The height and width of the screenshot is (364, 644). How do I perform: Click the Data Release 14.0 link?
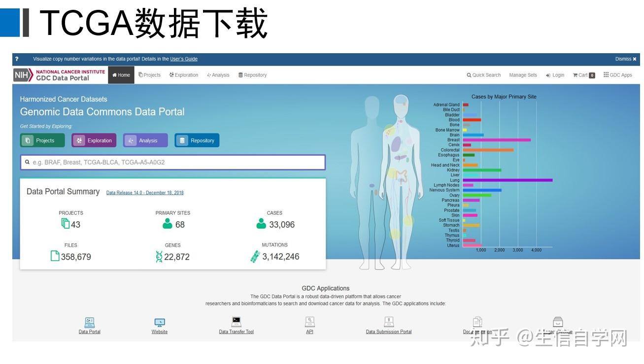coord(144,193)
